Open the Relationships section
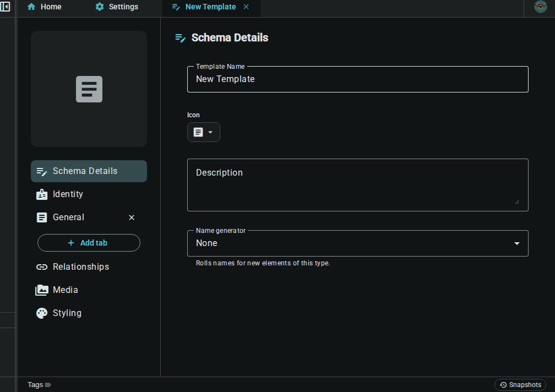Viewport: 555px width, 392px height. pos(89,267)
